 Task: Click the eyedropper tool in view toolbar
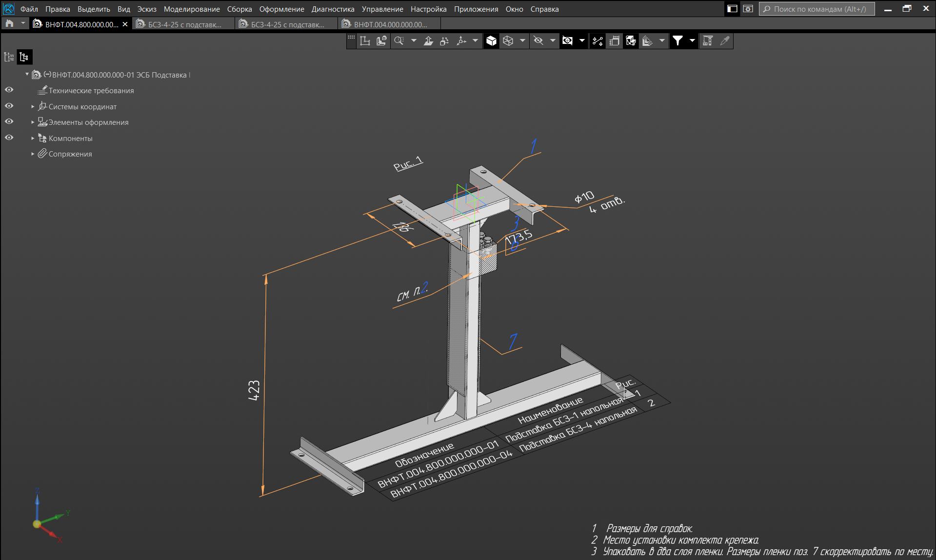click(x=725, y=41)
